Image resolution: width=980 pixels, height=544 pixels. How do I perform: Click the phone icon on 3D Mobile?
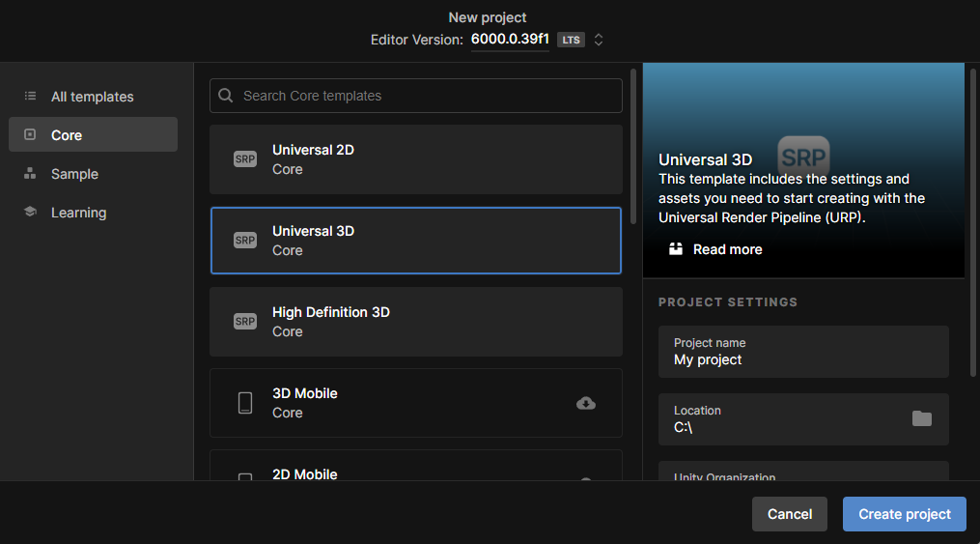point(245,403)
